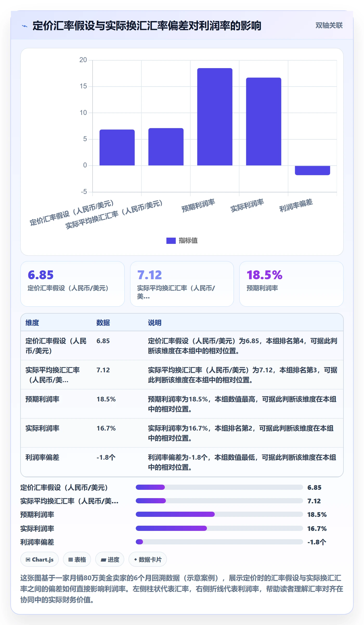This screenshot has height=625, width=364.
Task: Click table data cell 18.5%
Action: (106, 399)
